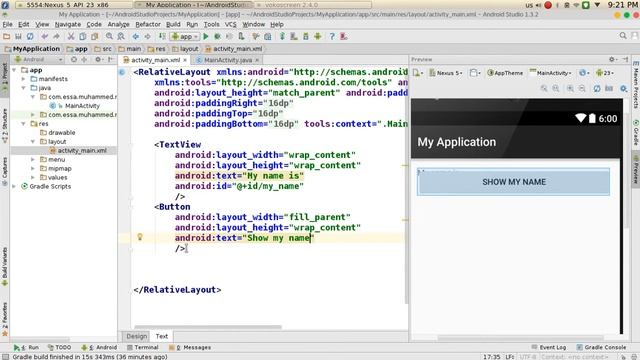Toggle the Preview side tab on right edge
Screen dimensions: 640x360
(636, 168)
